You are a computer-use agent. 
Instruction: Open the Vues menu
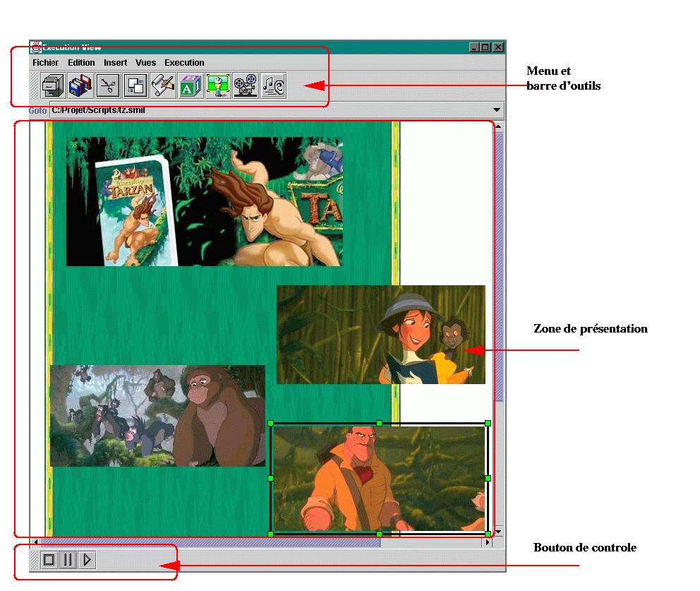[145, 63]
